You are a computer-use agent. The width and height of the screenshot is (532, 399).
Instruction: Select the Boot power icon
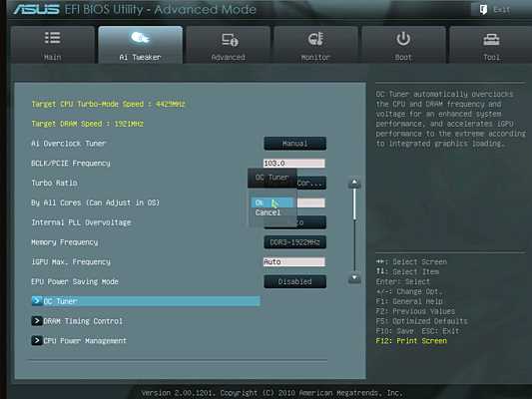[x=403, y=39]
